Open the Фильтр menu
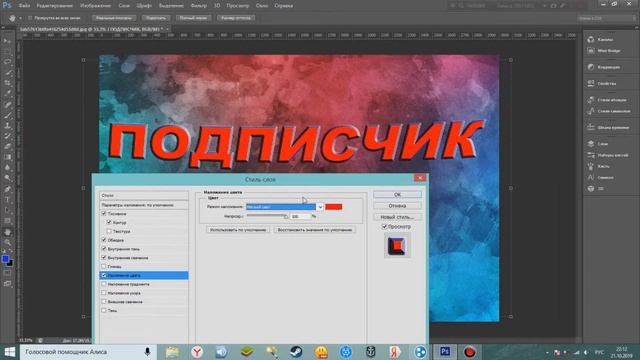The width and height of the screenshot is (640, 360). (198, 6)
